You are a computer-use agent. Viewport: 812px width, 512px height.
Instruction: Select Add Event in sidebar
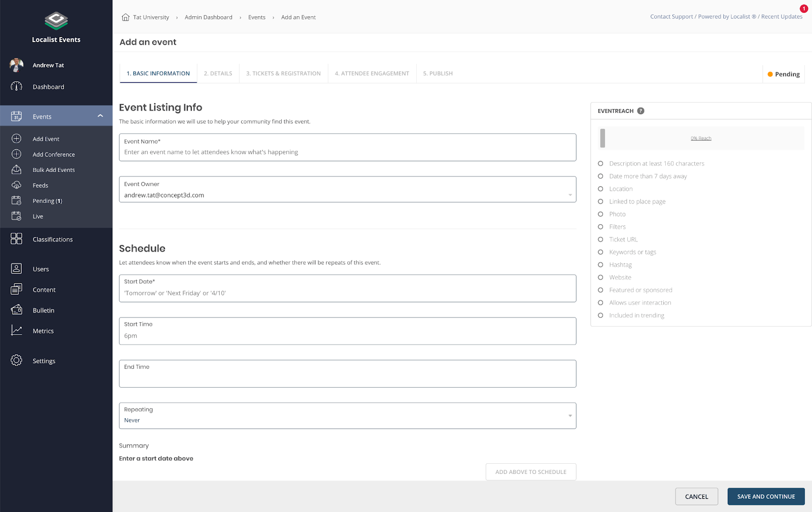[46, 139]
